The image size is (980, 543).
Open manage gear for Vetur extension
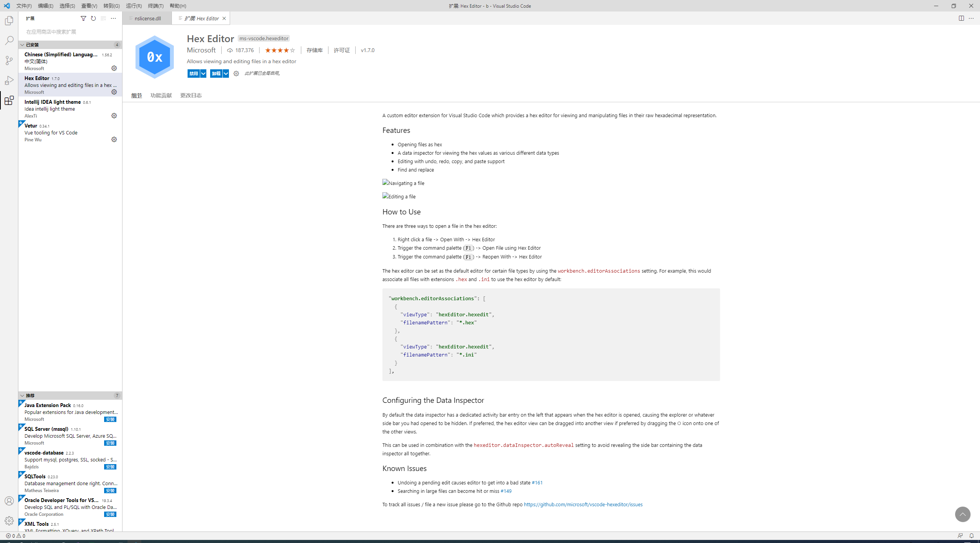tap(114, 139)
